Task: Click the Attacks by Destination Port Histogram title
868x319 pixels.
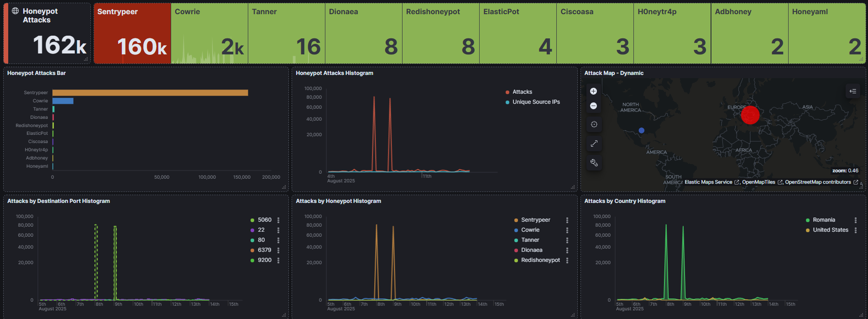Action: point(58,201)
